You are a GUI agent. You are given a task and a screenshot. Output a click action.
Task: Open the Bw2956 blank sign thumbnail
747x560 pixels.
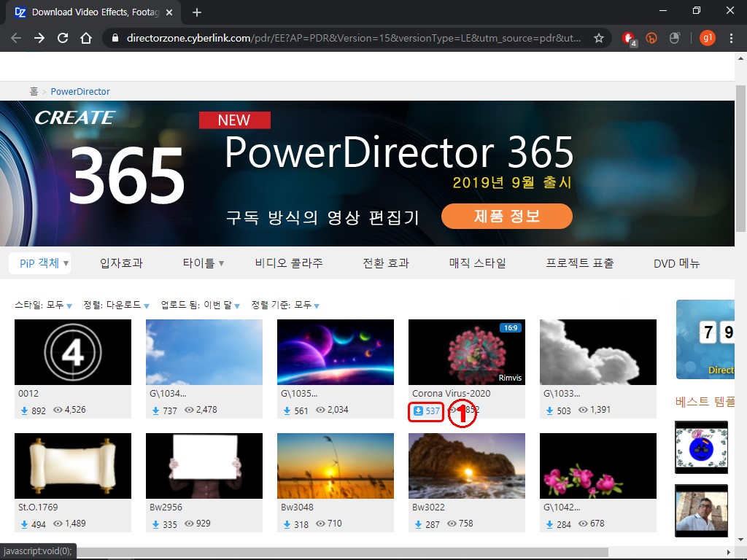(204, 466)
